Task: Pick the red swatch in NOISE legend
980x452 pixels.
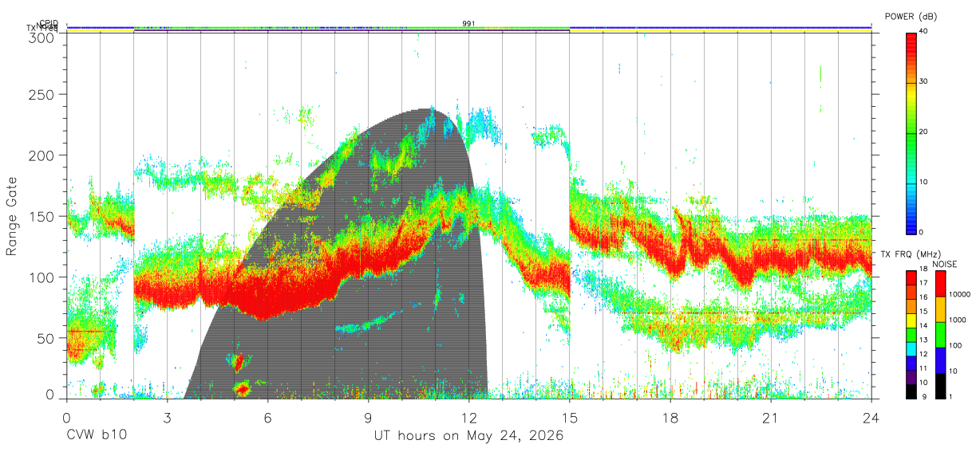Action: [x=939, y=283]
